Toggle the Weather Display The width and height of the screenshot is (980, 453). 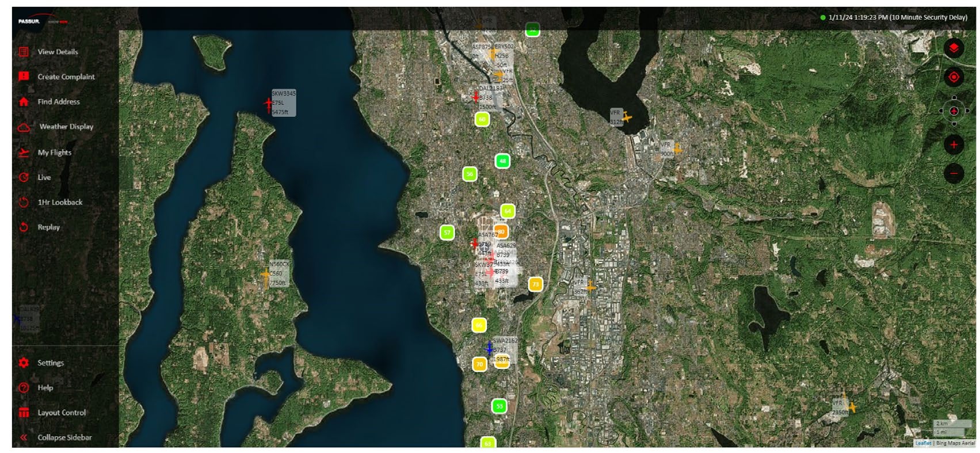(x=66, y=127)
